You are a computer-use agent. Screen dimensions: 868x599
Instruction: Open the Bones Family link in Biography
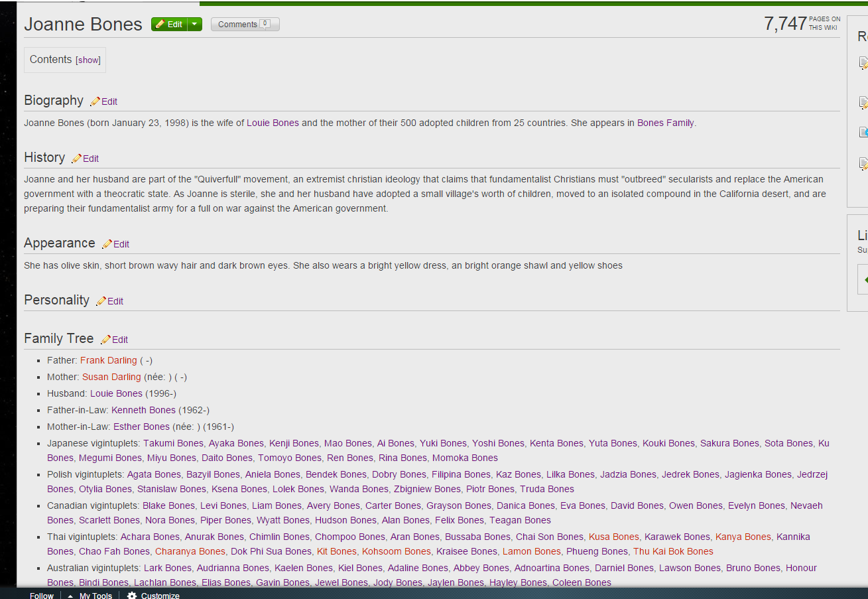(666, 123)
